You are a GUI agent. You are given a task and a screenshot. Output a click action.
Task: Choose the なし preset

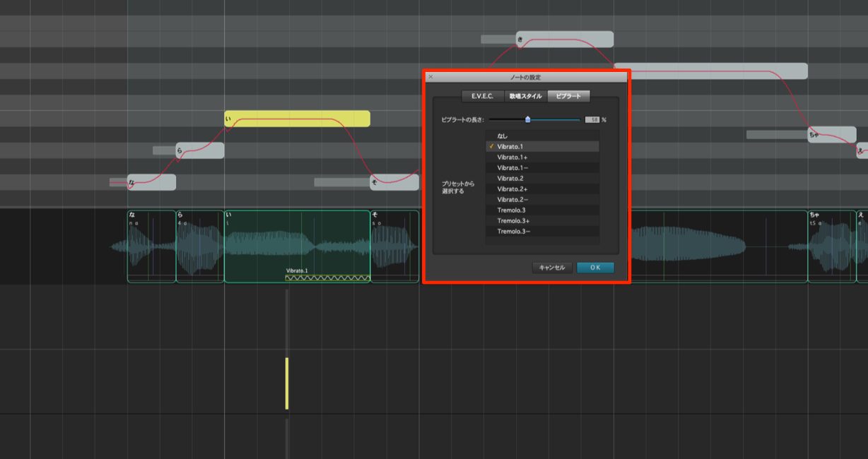[543, 136]
